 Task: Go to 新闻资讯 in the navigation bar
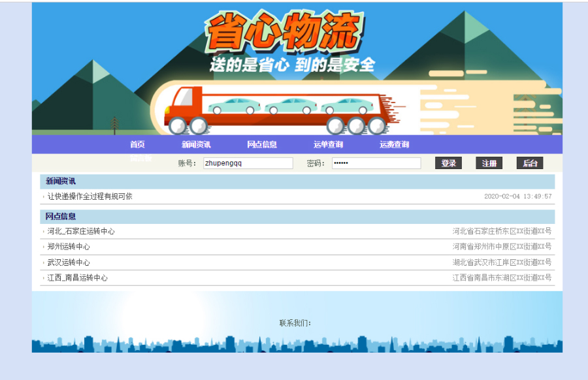(x=196, y=144)
